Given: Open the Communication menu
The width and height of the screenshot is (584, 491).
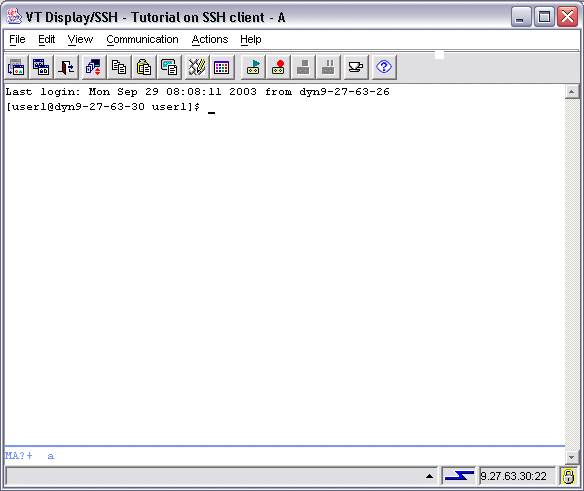Looking at the screenshot, I should pos(142,39).
